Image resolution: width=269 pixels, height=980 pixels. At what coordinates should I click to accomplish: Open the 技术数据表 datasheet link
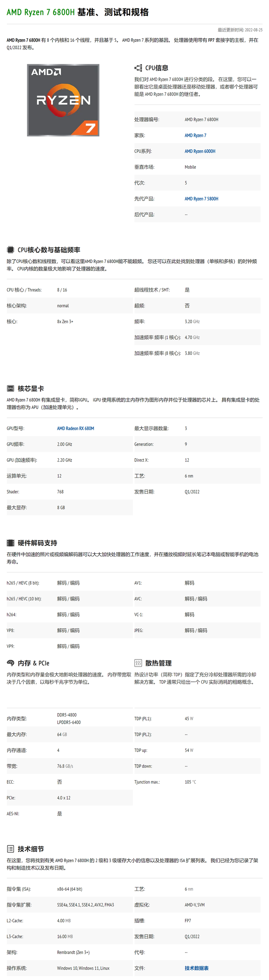point(197,968)
